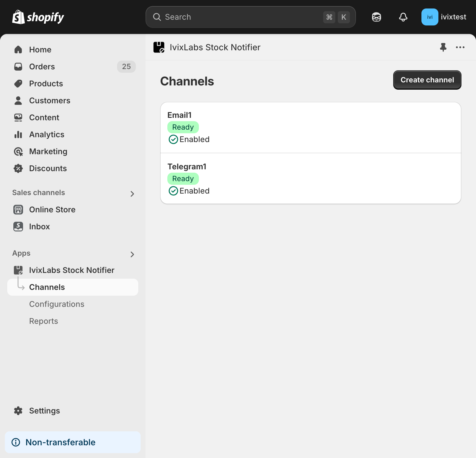The image size is (476, 458).
Task: Click the Ready badge under Email1
Action: 183,127
